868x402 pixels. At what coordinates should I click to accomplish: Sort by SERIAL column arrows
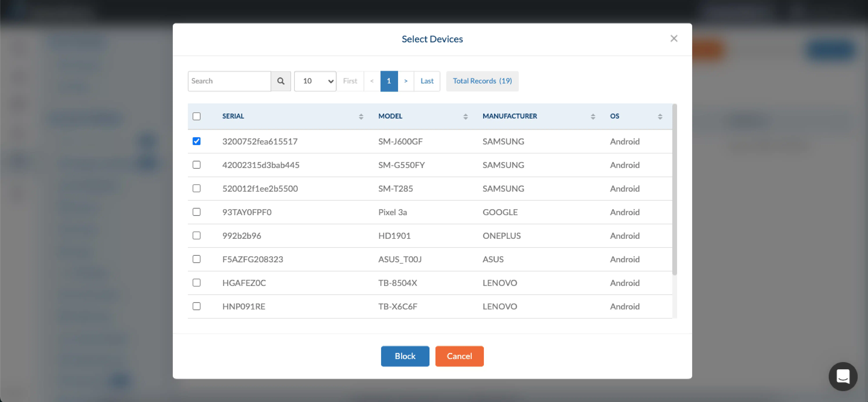click(x=361, y=116)
